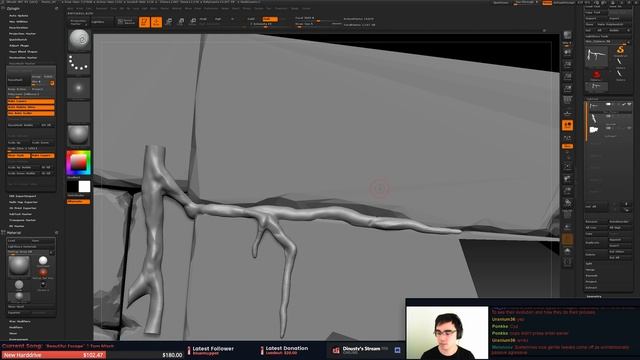Collapse the Zplugin palette header
Viewport: 640px width, 360px height.
(13, 8)
